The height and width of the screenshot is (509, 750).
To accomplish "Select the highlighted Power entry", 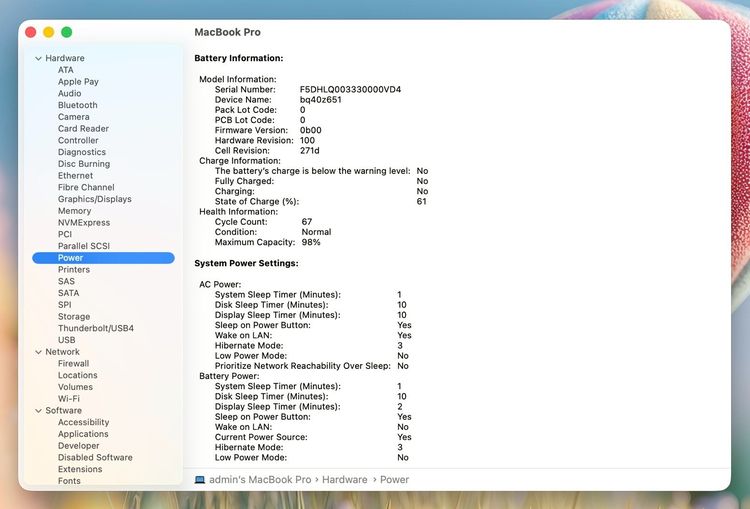I will pyautogui.click(x=103, y=258).
